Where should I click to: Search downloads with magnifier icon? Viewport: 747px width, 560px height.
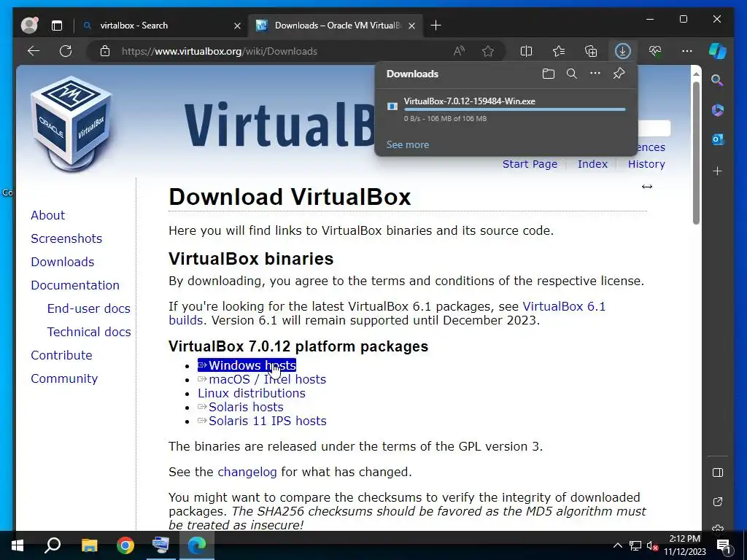572,74
